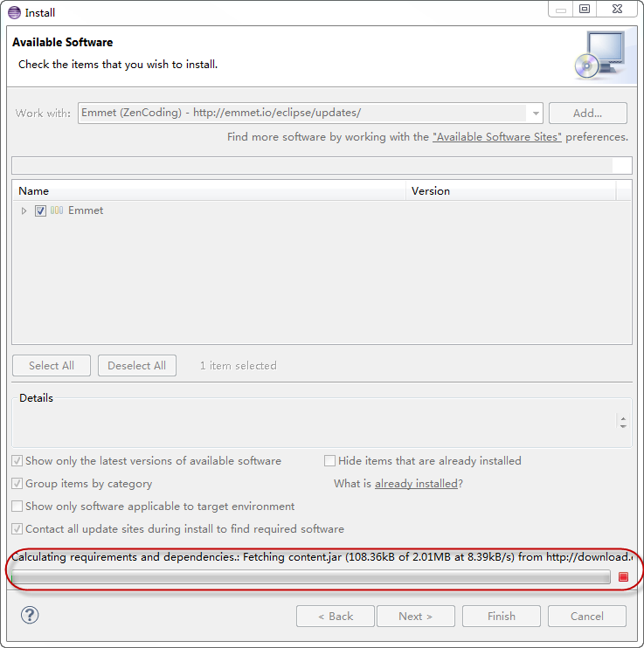Screen dimensions: 644x648
Task: Select the Emmet row label
Action: pos(86,210)
